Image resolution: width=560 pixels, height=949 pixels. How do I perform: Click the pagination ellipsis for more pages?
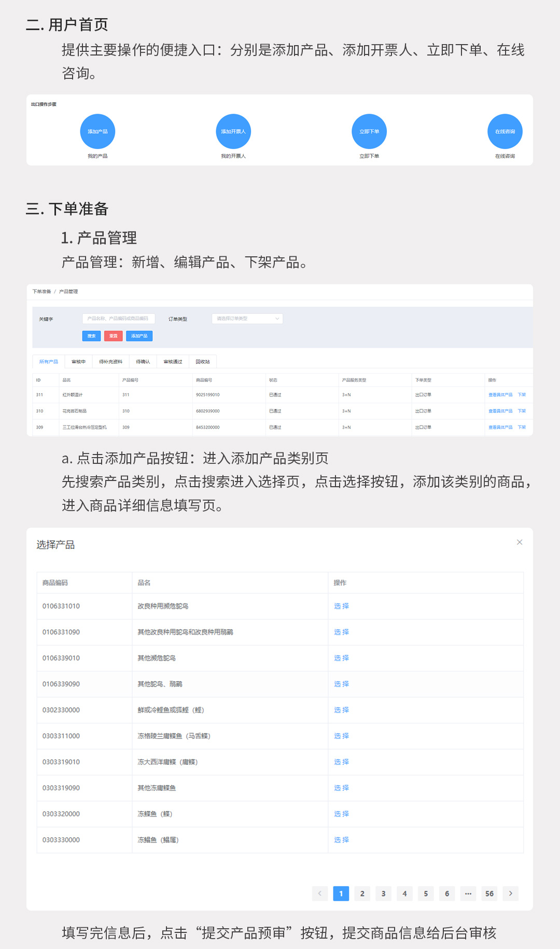[x=468, y=893]
